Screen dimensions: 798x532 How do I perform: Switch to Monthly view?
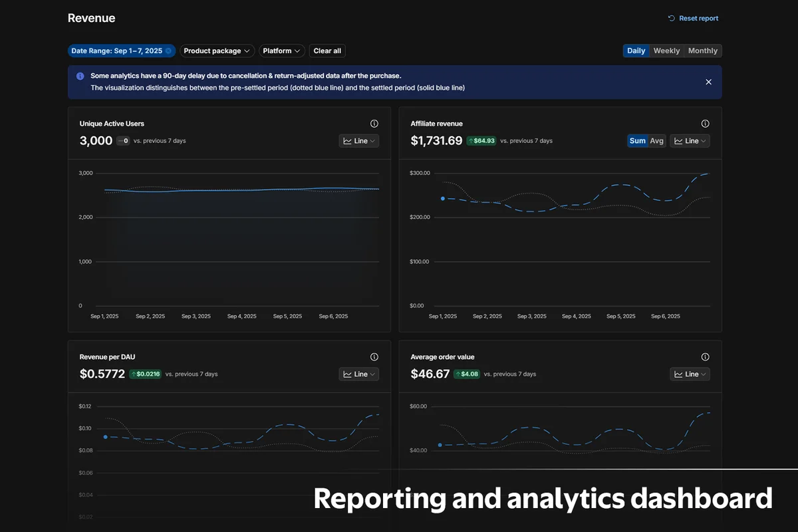[x=703, y=51]
